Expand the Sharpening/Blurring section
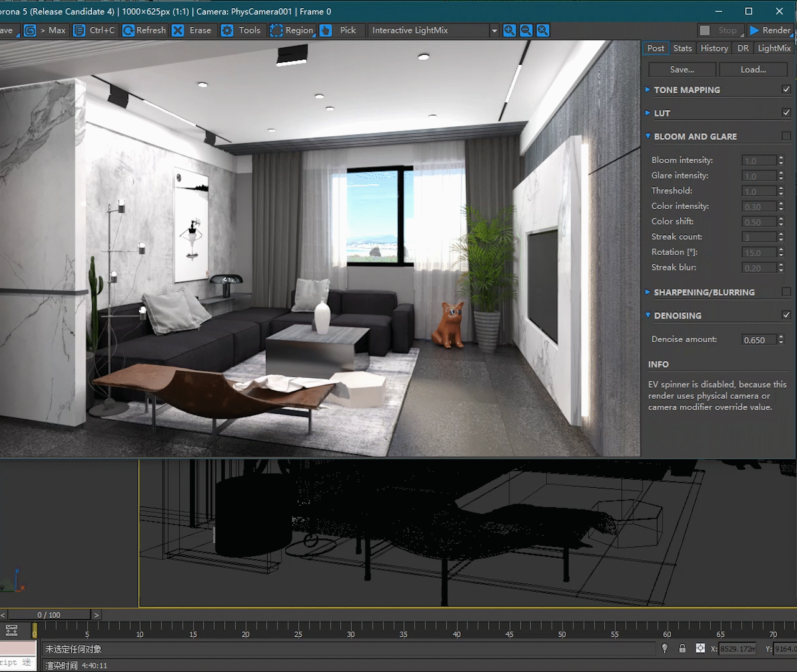 (648, 292)
